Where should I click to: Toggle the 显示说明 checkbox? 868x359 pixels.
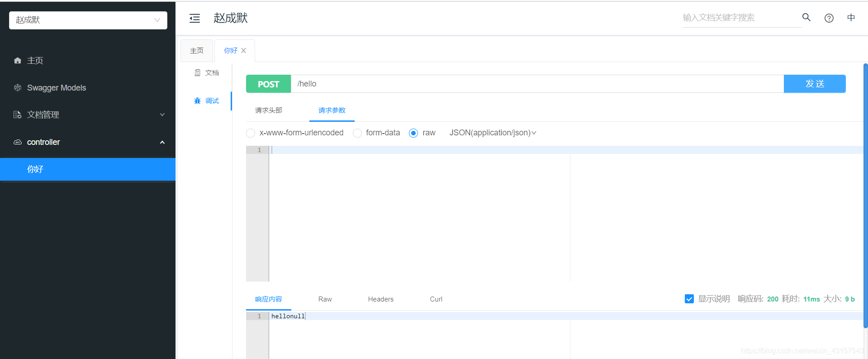[689, 299]
